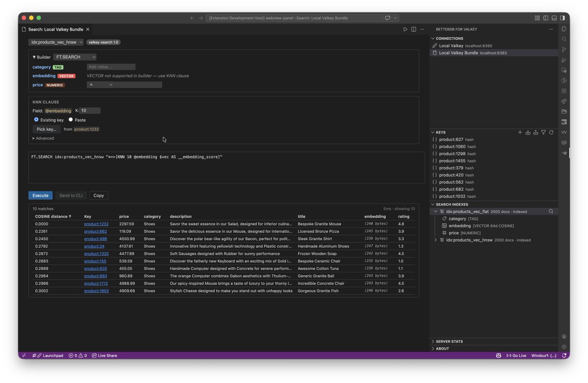Open the Run and Debug icon

[x=563, y=60]
